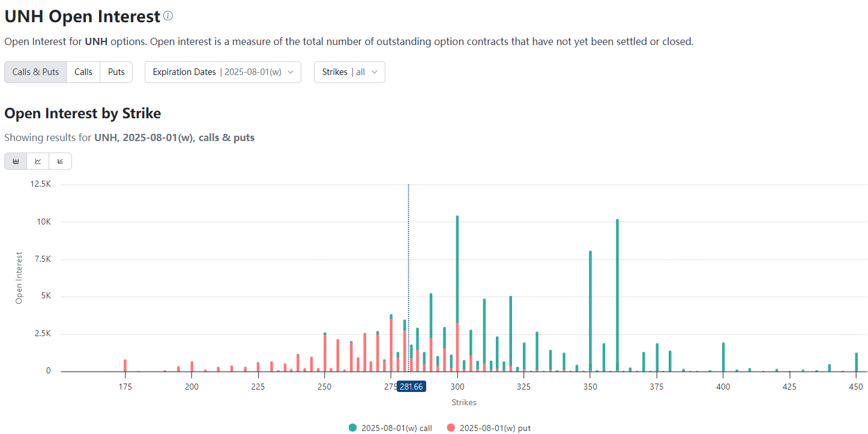
Task: Switch to the line chart view icon
Action: point(38,161)
